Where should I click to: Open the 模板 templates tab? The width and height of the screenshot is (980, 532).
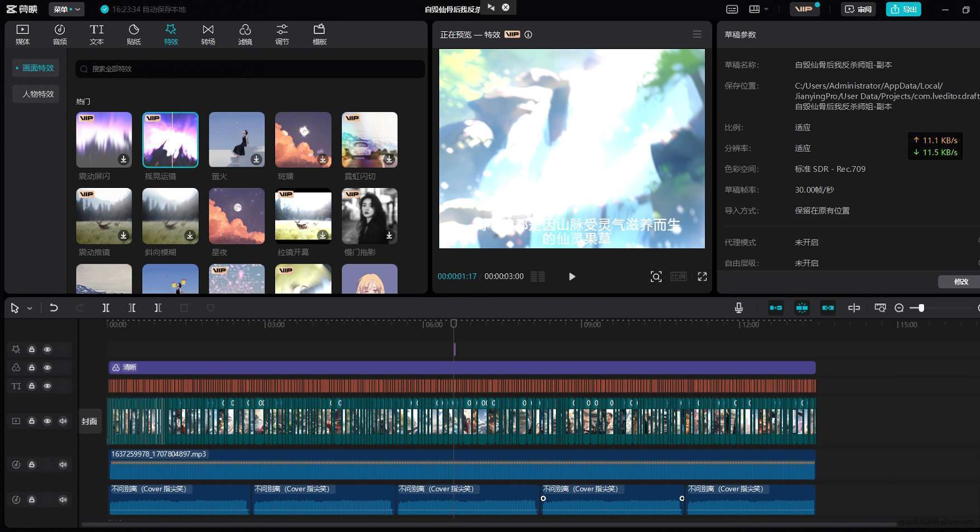tap(319, 35)
